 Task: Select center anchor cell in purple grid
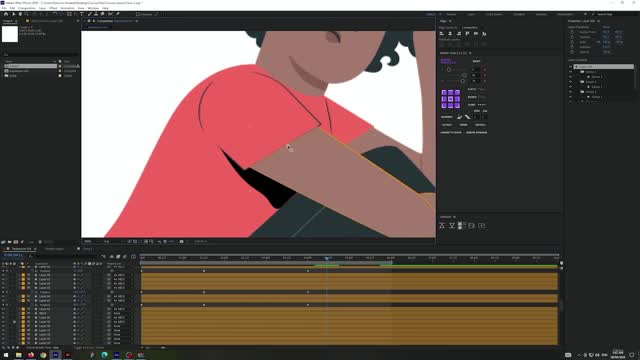tap(451, 99)
